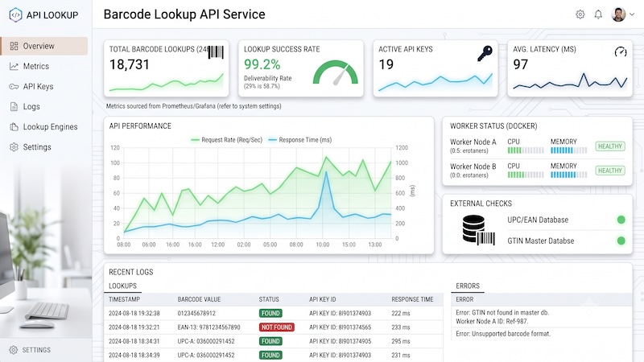This screenshot has width=644, height=362.
Task: Click Worker Node B memory usage bar
Action: click(x=569, y=175)
